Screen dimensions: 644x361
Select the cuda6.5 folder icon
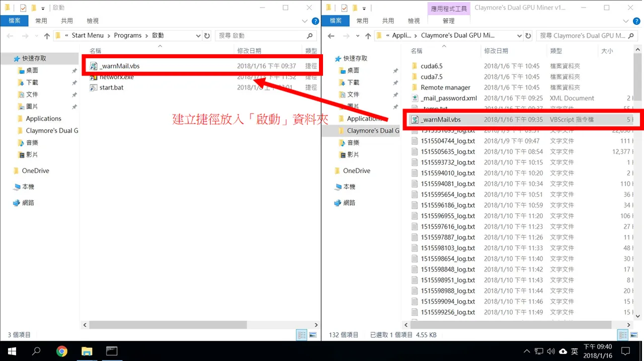[x=415, y=66]
